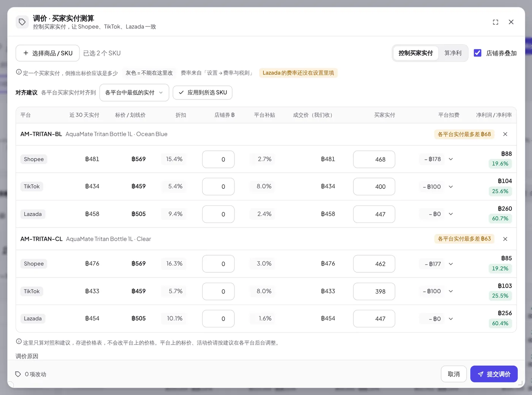Close the 调价 dialog
This screenshot has width=532, height=395.
511,22
